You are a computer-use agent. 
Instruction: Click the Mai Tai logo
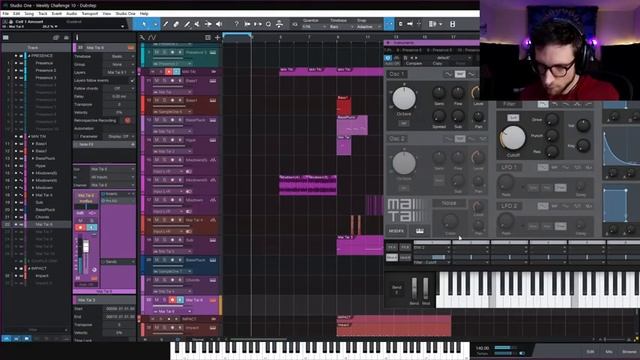tap(406, 210)
